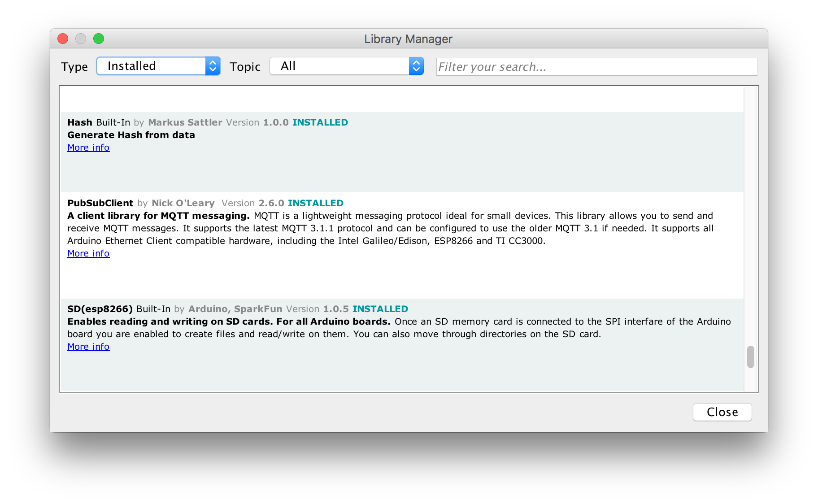This screenshot has height=504, width=818.
Task: Open More info link for SD(esp8266)
Action: pos(88,347)
